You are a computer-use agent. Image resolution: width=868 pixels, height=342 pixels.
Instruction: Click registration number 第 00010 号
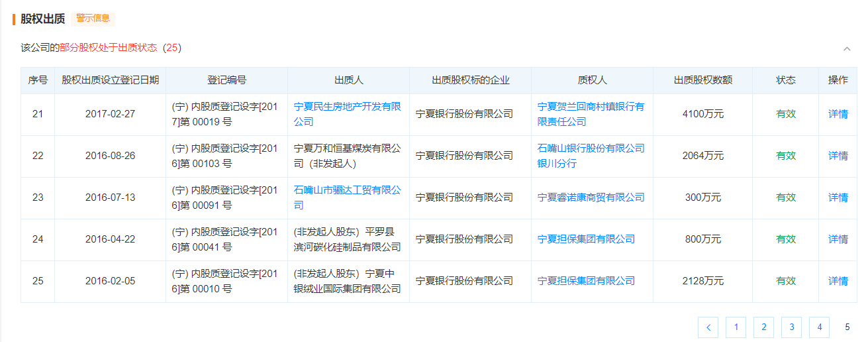pyautogui.click(x=206, y=289)
